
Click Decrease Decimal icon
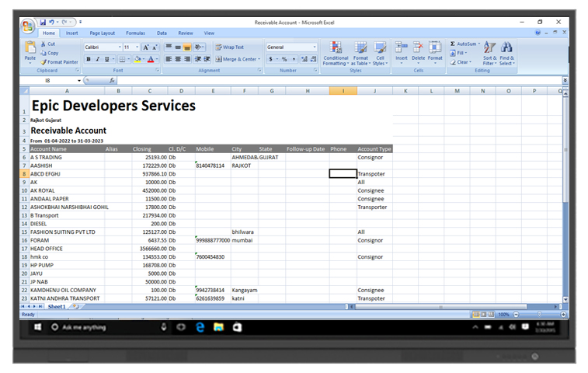click(314, 59)
